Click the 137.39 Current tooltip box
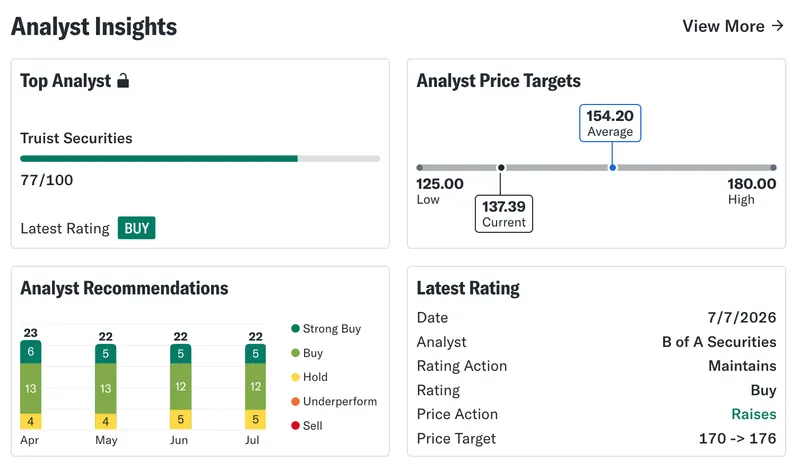 coord(504,214)
